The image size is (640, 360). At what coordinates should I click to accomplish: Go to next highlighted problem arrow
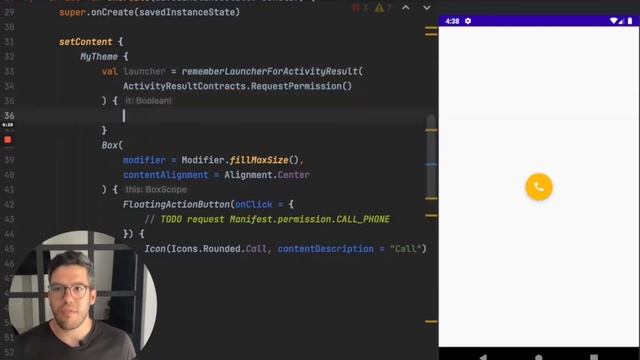coord(427,7)
